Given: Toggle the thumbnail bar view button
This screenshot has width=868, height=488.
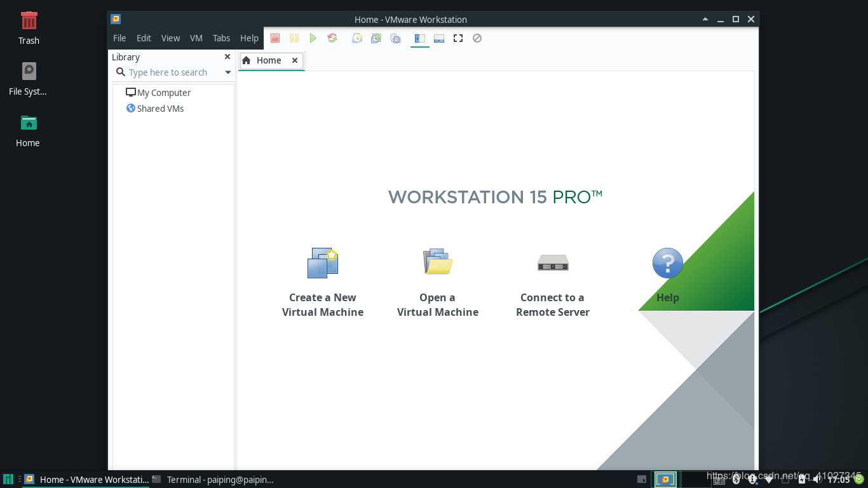Looking at the screenshot, I should (439, 38).
